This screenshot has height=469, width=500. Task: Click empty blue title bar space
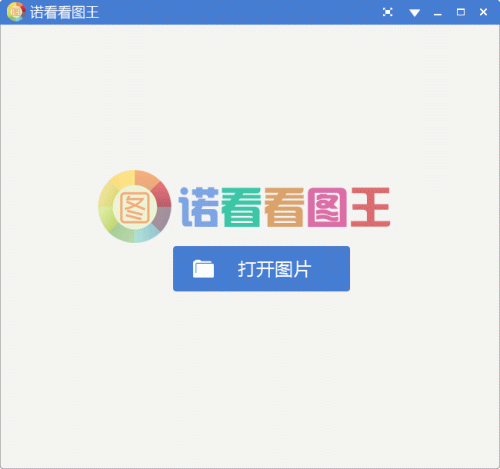coord(240,12)
